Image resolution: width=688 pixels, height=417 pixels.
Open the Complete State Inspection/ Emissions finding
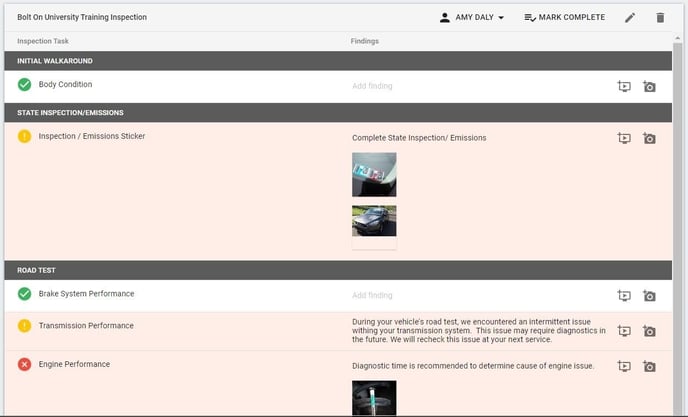click(419, 138)
